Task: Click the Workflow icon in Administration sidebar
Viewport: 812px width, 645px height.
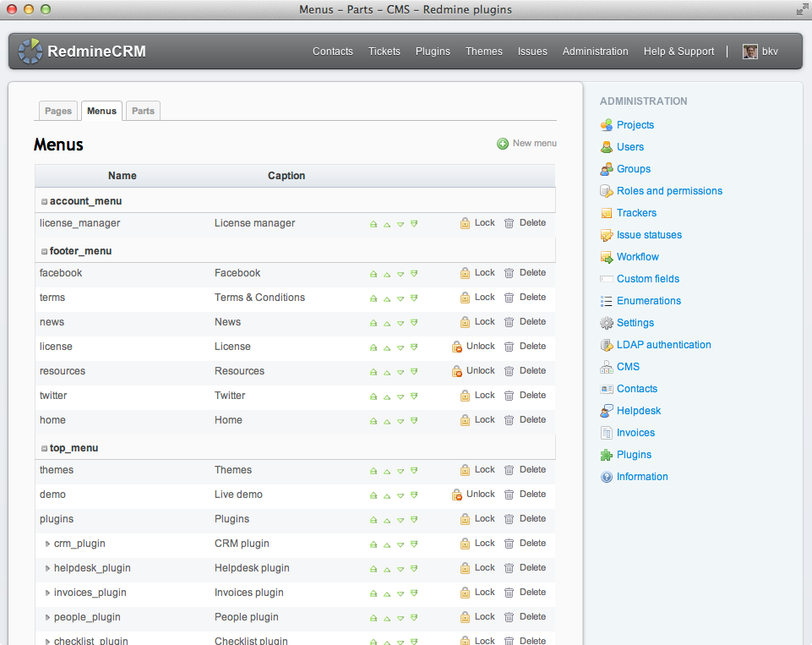Action: click(606, 257)
